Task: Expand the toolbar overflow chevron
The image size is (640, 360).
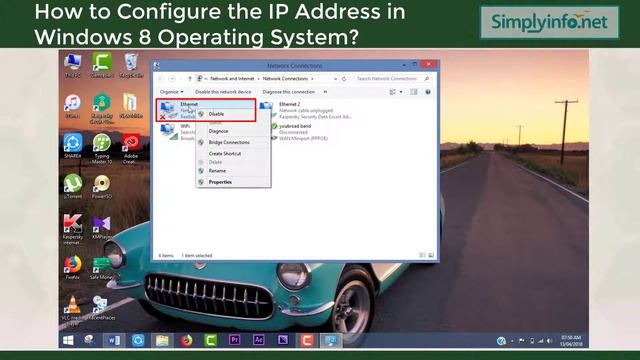Action: pyautogui.click(x=325, y=92)
